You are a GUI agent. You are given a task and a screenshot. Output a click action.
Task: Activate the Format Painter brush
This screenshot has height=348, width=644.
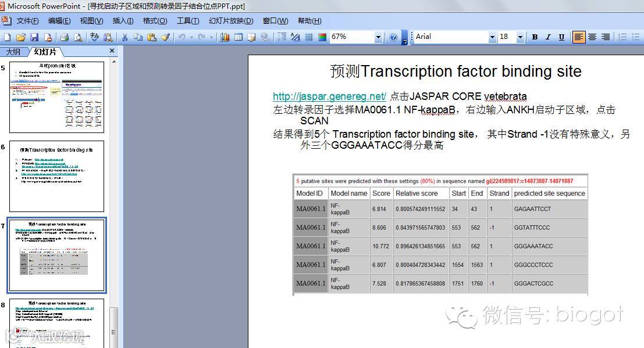tap(165, 37)
